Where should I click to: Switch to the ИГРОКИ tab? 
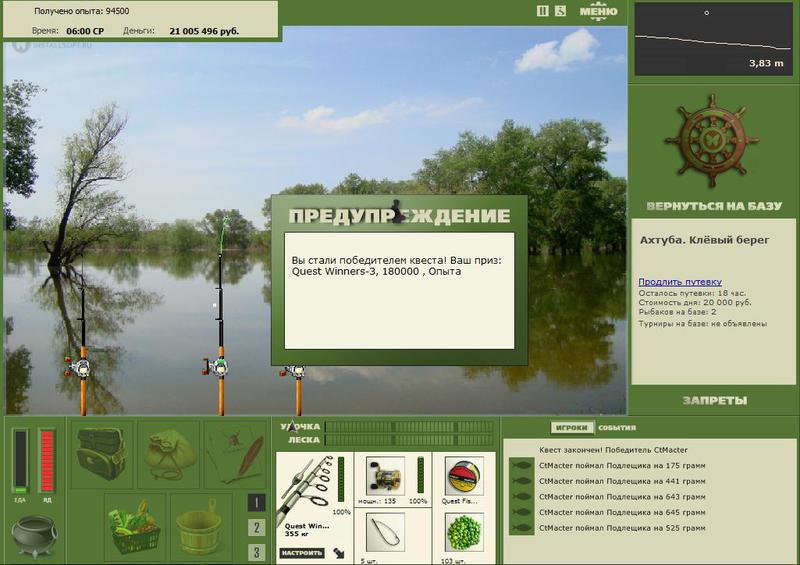coord(572,428)
